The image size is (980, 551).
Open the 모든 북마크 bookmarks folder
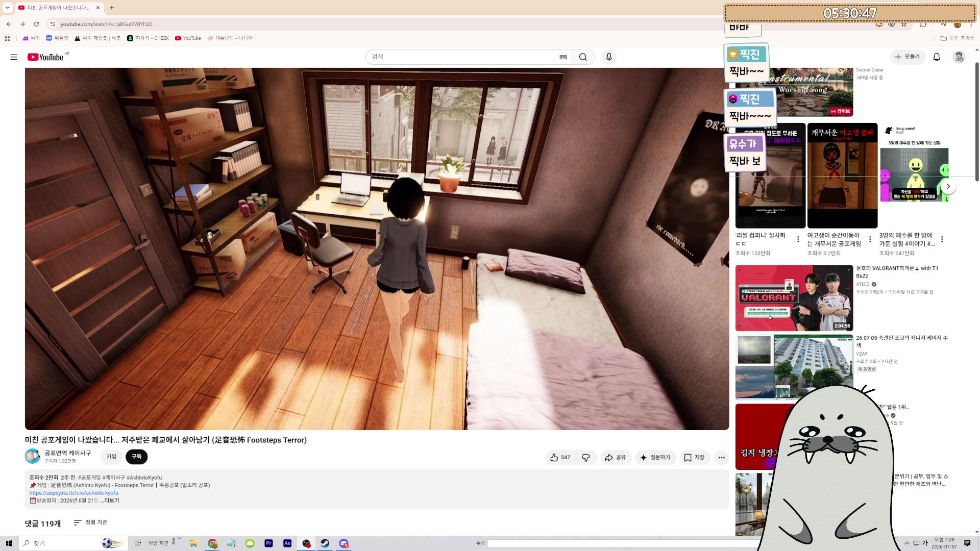point(958,38)
